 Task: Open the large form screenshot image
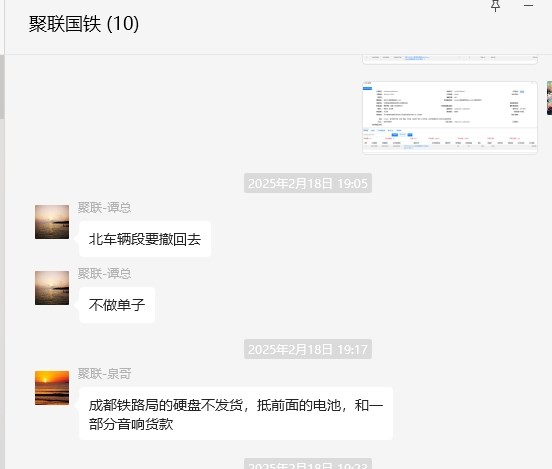(450, 118)
